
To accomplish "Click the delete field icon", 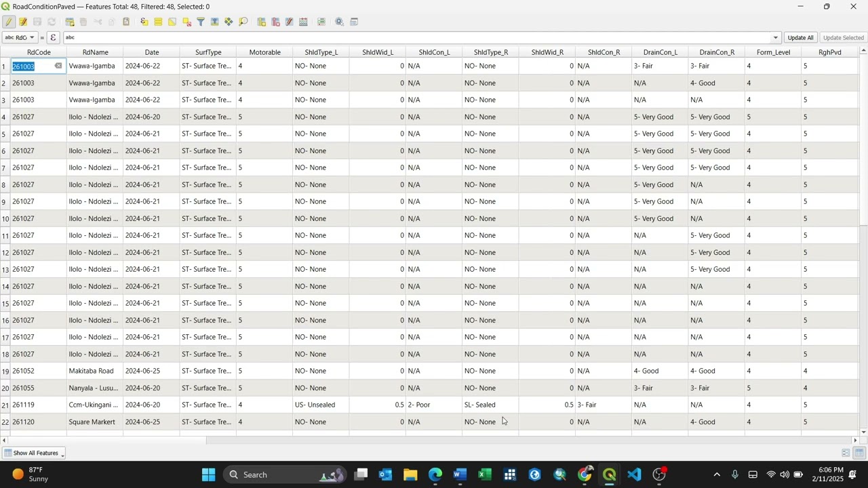I will [275, 22].
